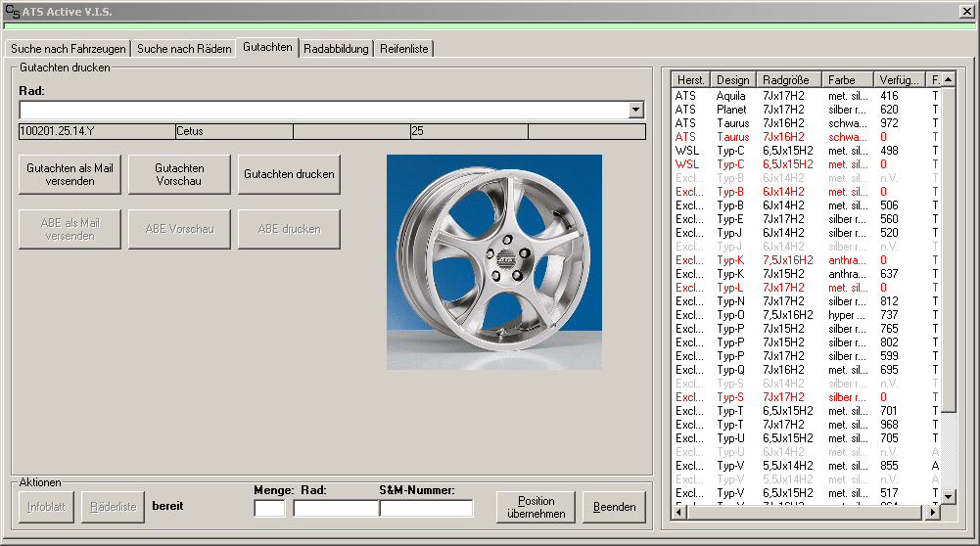Screen dimensions: 980x546
Task: Switch to the Reifenliste tab
Action: click(x=403, y=49)
